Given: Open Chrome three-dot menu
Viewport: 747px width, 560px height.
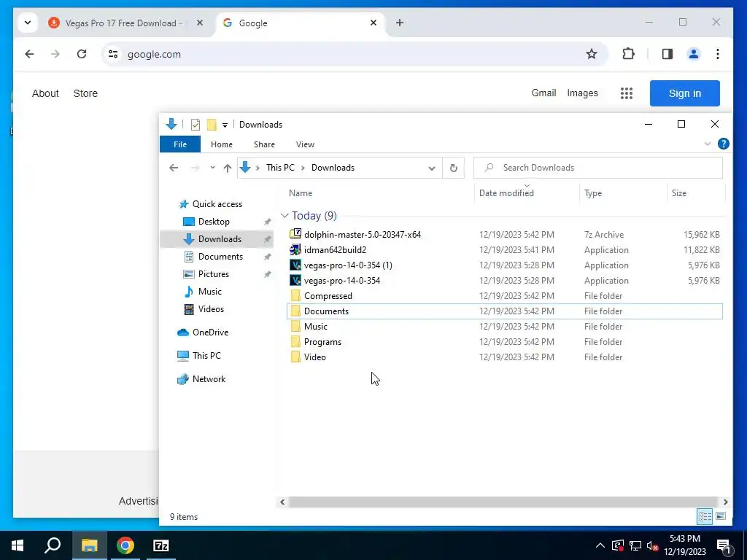Looking at the screenshot, I should coord(718,54).
